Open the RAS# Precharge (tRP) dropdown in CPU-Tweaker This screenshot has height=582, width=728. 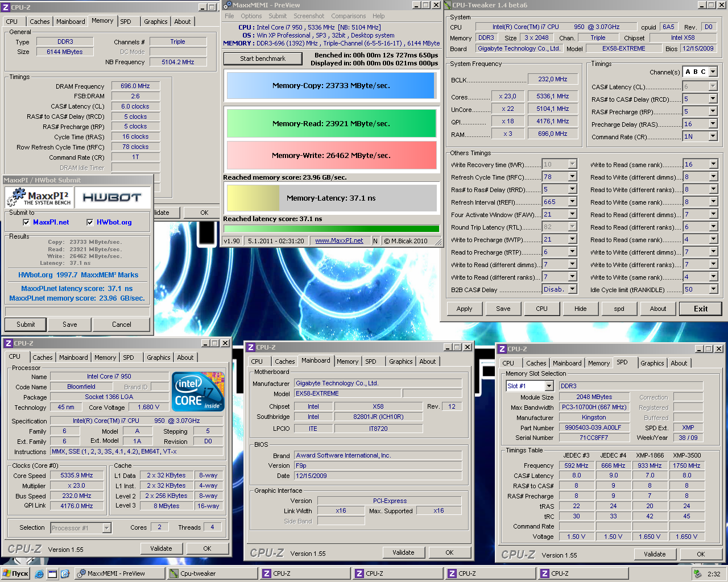pos(713,111)
